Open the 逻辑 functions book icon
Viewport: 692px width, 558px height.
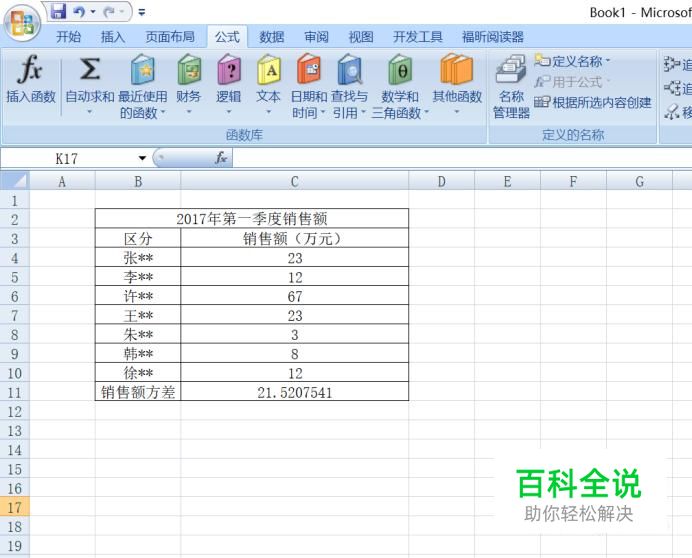coord(229,70)
